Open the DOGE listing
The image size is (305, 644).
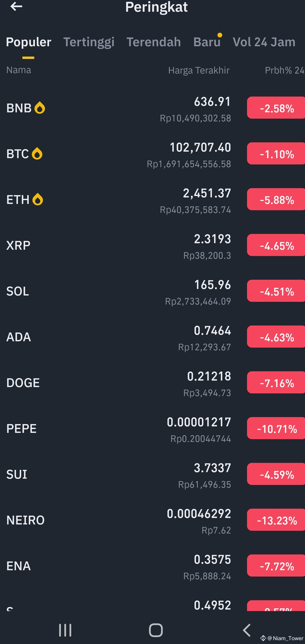coord(152,383)
